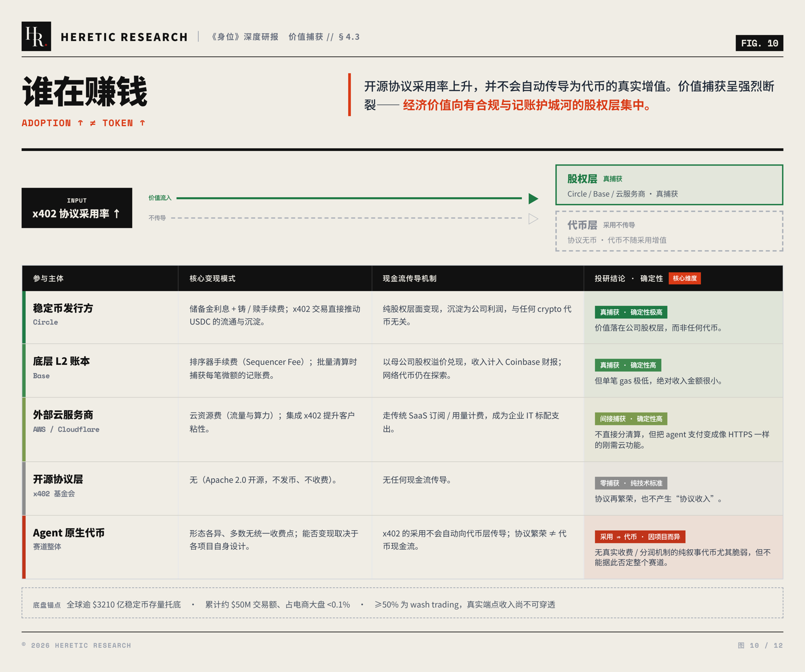Click the 价值捕获 // § 4.3 label
The height and width of the screenshot is (672, 805).
324,37
